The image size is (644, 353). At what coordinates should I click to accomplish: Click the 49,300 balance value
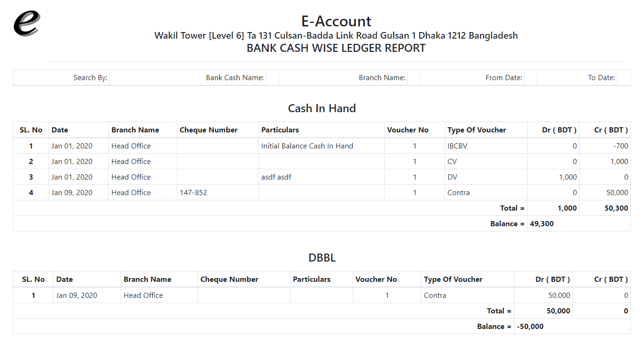coord(542,224)
